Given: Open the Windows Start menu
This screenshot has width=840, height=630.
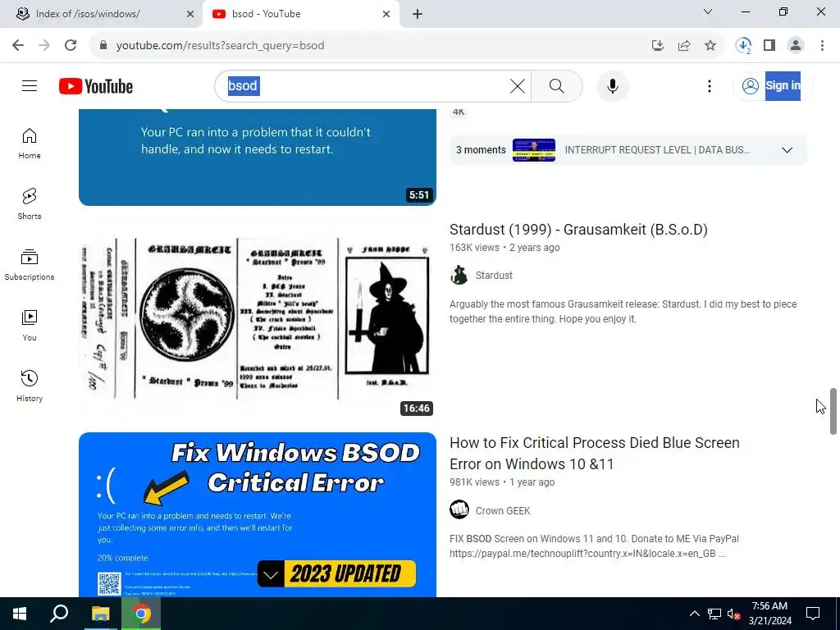Looking at the screenshot, I should (x=20, y=614).
